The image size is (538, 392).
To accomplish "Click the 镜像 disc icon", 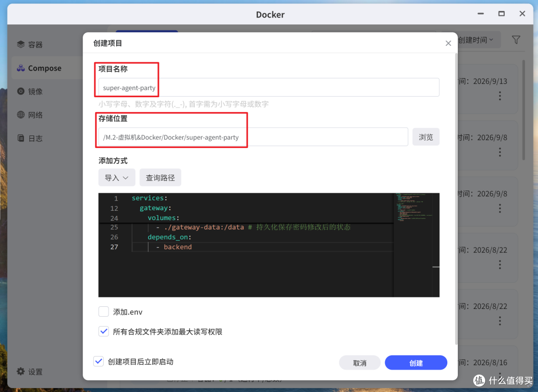I will pos(20,91).
